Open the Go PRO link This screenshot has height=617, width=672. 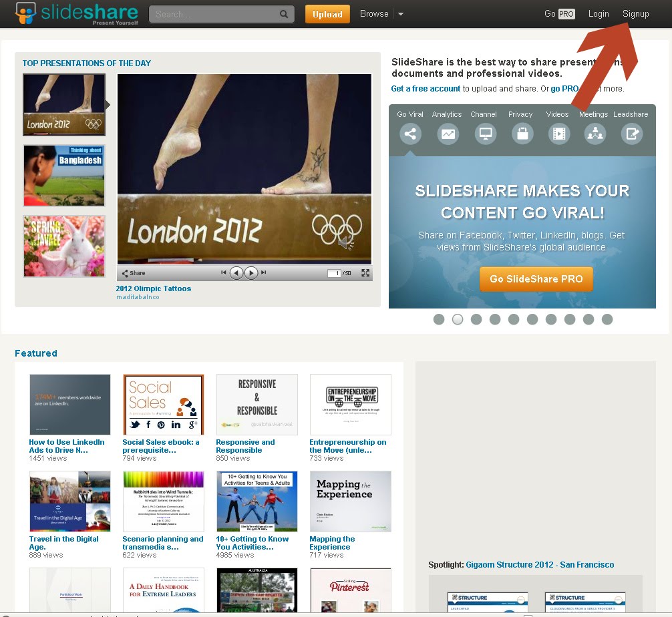coord(560,14)
